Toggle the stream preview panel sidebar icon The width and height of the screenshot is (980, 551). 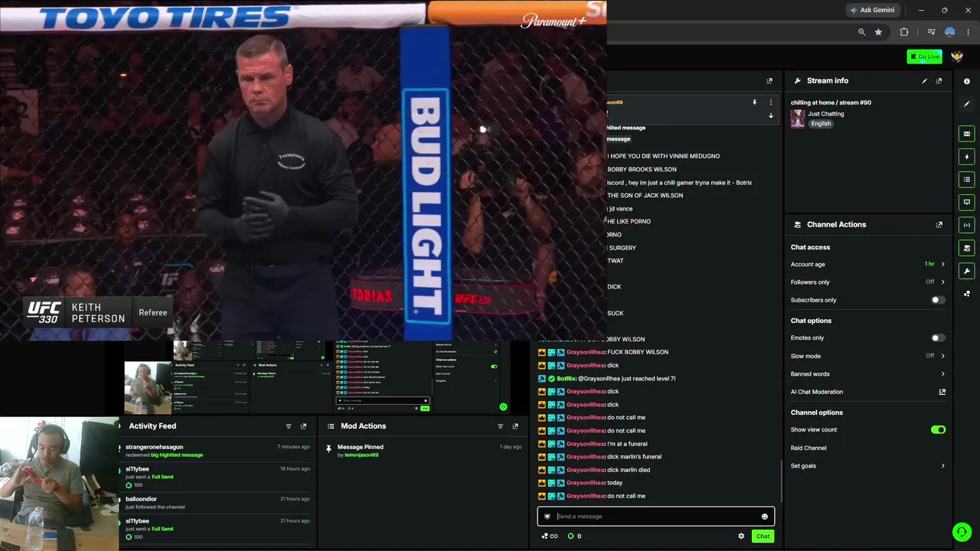coord(967,134)
